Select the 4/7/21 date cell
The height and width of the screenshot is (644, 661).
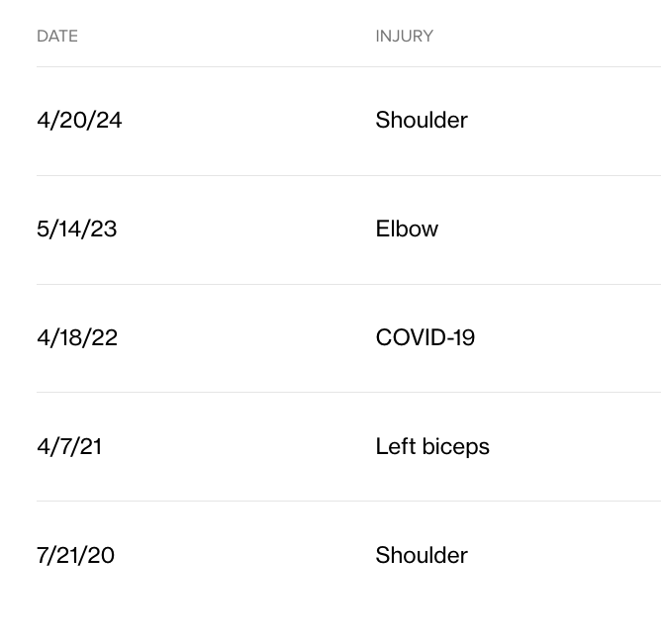click(69, 447)
